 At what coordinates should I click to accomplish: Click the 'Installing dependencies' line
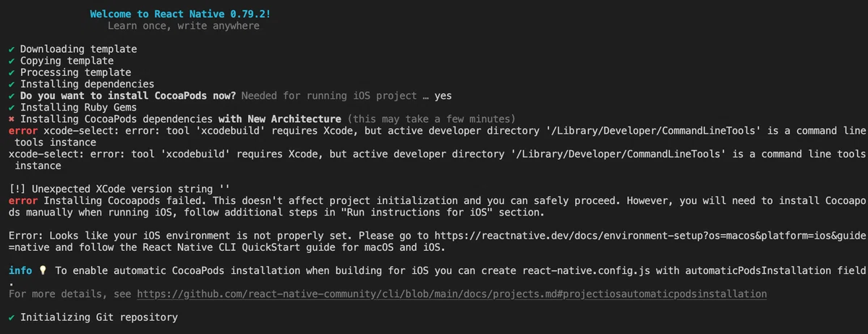87,84
